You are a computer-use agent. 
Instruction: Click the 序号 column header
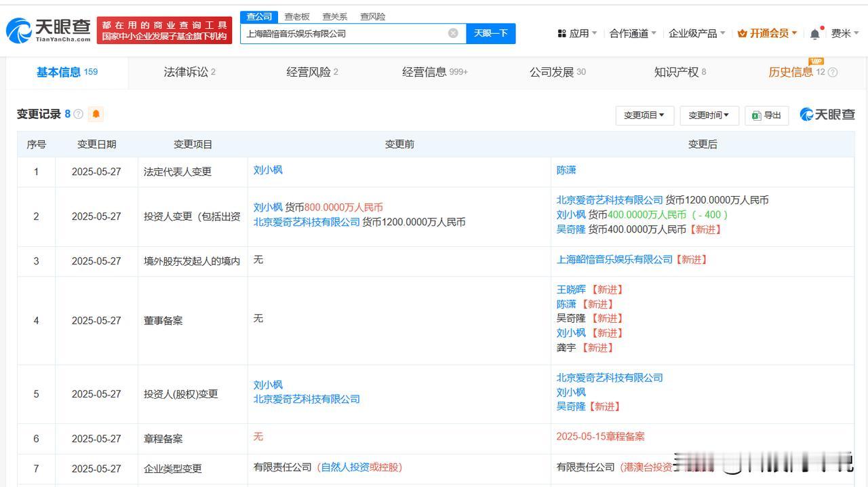tap(36, 144)
